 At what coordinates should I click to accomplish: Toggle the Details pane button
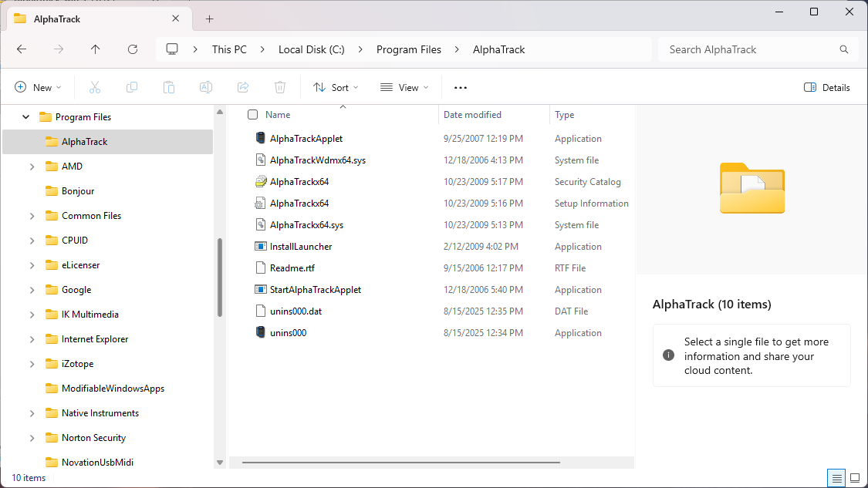(x=826, y=88)
